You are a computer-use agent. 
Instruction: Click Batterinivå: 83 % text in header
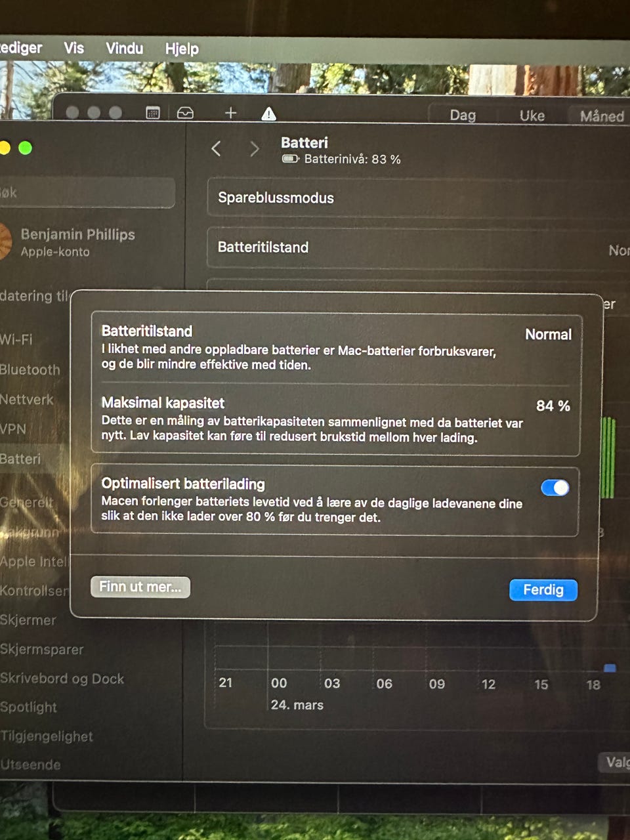352,159
